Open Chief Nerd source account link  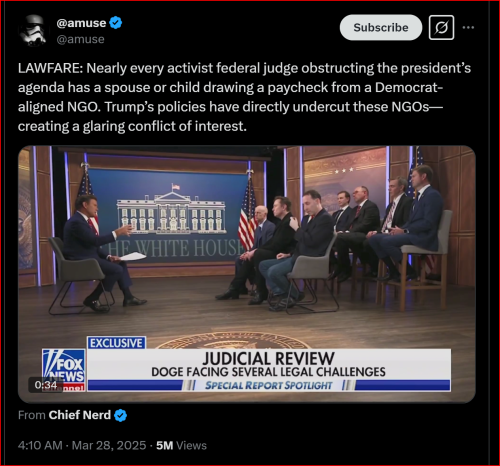80,415
